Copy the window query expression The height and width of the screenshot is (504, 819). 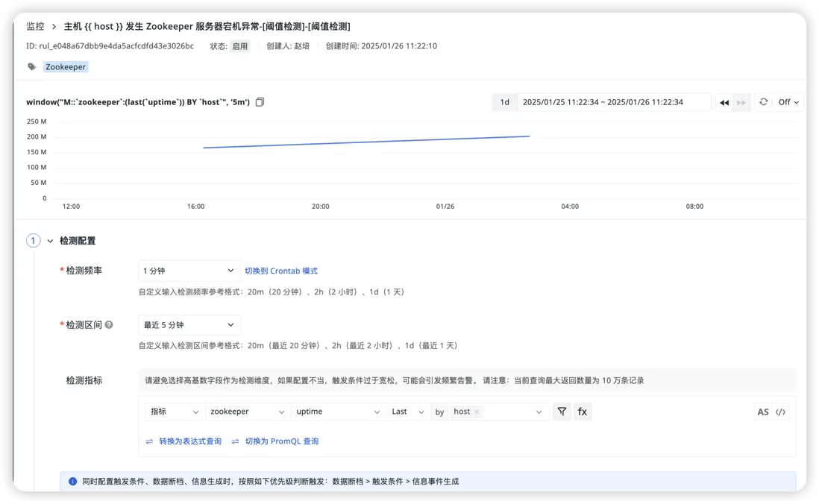coord(260,102)
